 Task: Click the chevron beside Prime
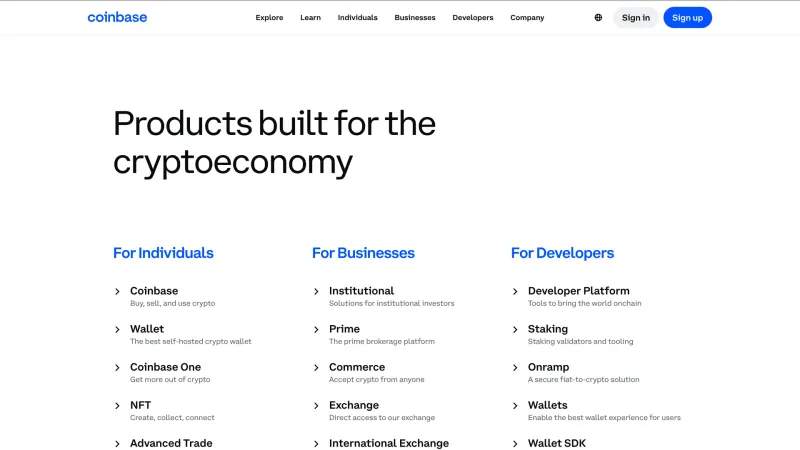[316, 330]
